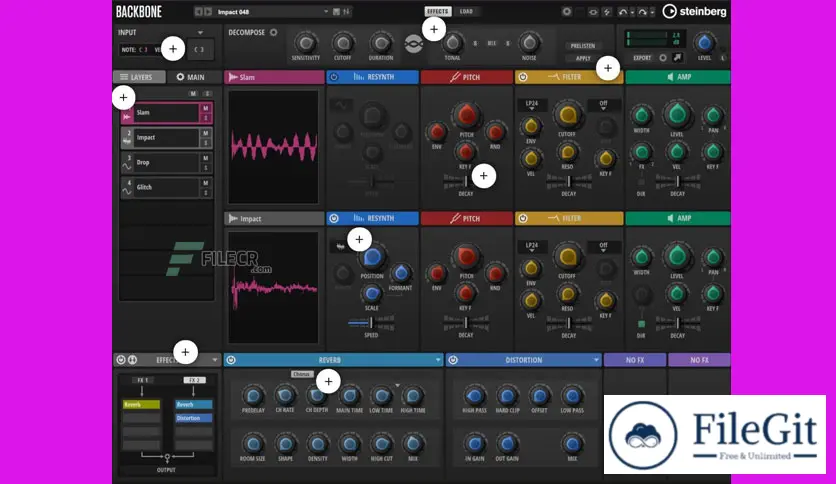The image size is (836, 484).
Task: Solo the Glitch layer
Action: 206,192
